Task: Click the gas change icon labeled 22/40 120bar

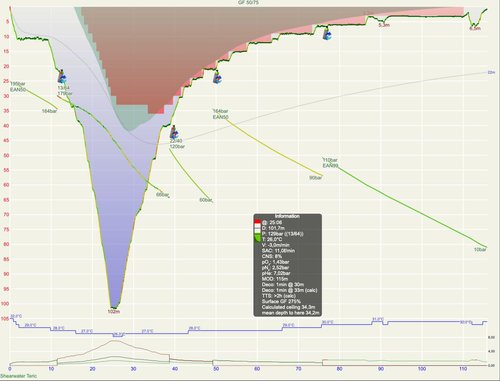Action: point(174,132)
